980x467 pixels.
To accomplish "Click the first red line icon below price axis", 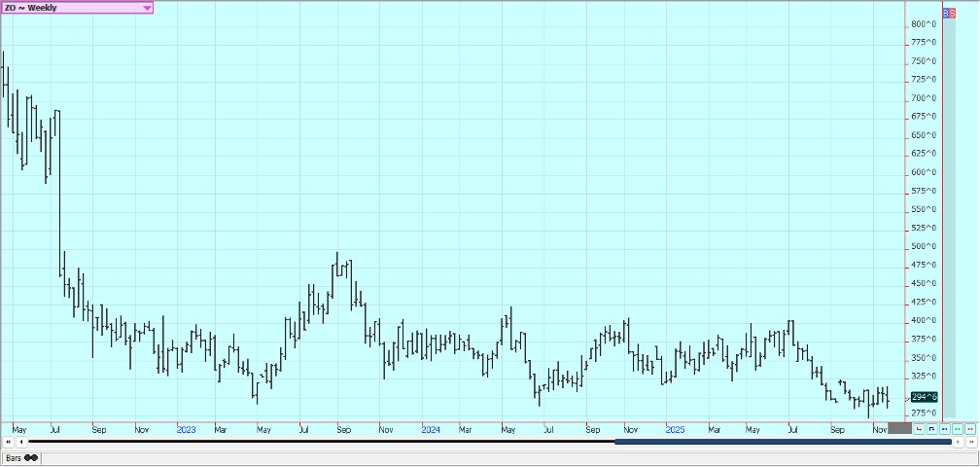I will coord(920,428).
